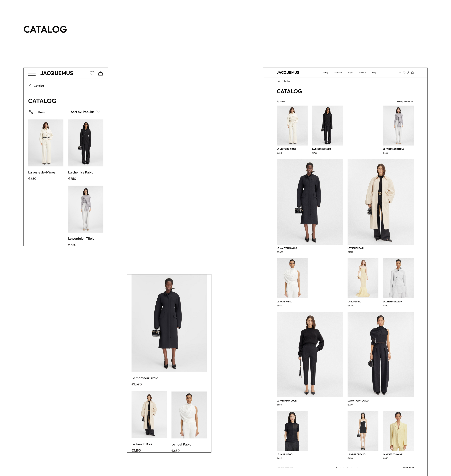Expand the mobile Sort by: Popular dropdown
The width and height of the screenshot is (451, 476).
click(x=85, y=112)
